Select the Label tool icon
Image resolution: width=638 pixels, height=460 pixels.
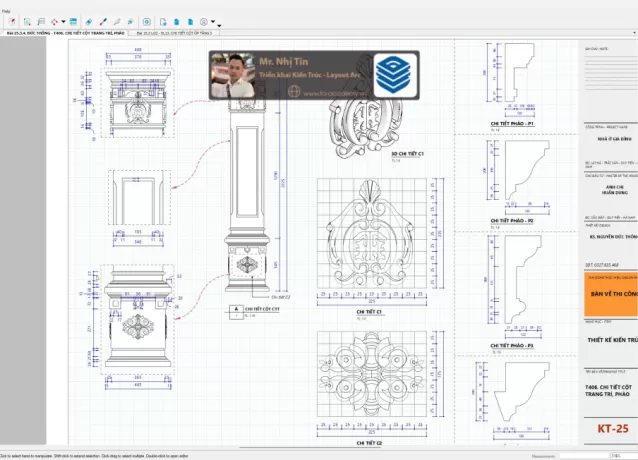[41, 22]
